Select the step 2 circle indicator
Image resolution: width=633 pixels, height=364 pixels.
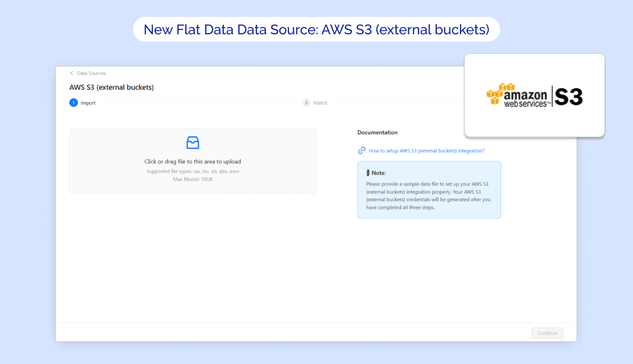coord(306,103)
